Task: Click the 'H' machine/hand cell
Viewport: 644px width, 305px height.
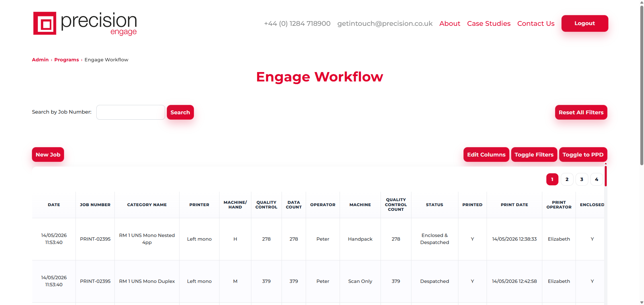Action: [235, 239]
